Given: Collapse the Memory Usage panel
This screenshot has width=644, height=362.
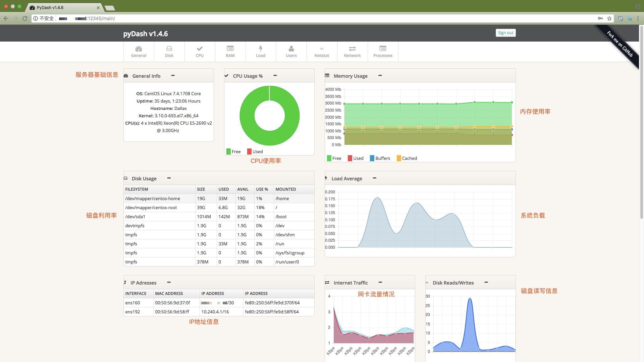Looking at the screenshot, I should (380, 75).
